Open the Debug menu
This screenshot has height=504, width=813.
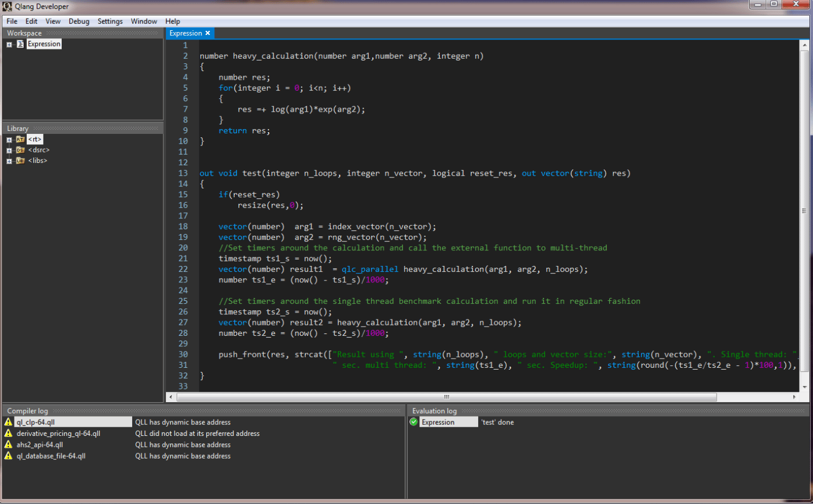click(x=79, y=22)
